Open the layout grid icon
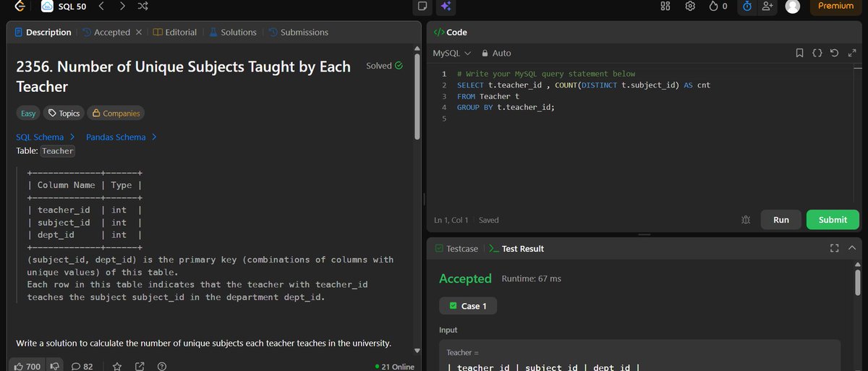Image resolution: width=868 pixels, height=371 pixels. 666,6
